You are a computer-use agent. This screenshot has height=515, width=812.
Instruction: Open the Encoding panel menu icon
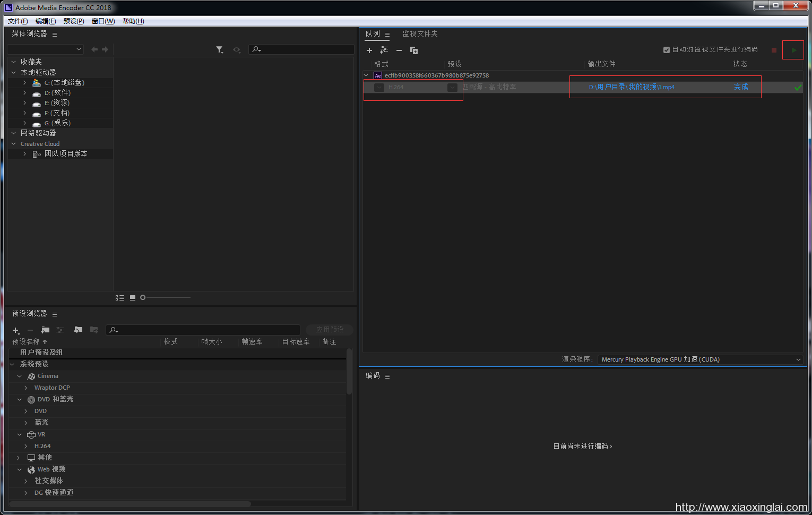point(387,376)
